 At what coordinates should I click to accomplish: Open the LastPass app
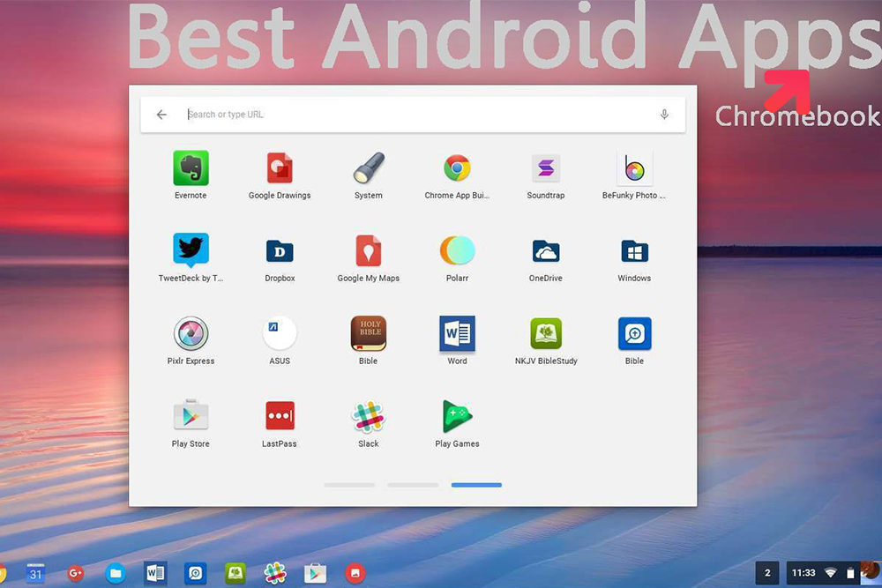(280, 416)
